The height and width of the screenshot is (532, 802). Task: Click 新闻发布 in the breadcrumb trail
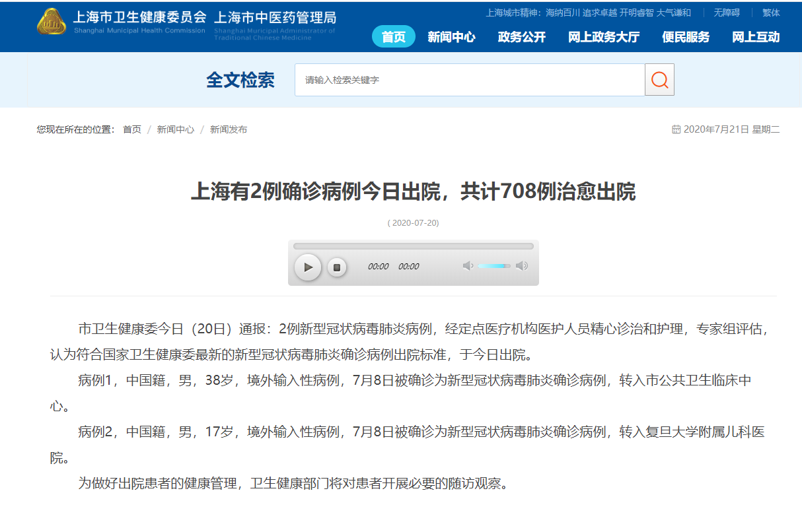(229, 129)
